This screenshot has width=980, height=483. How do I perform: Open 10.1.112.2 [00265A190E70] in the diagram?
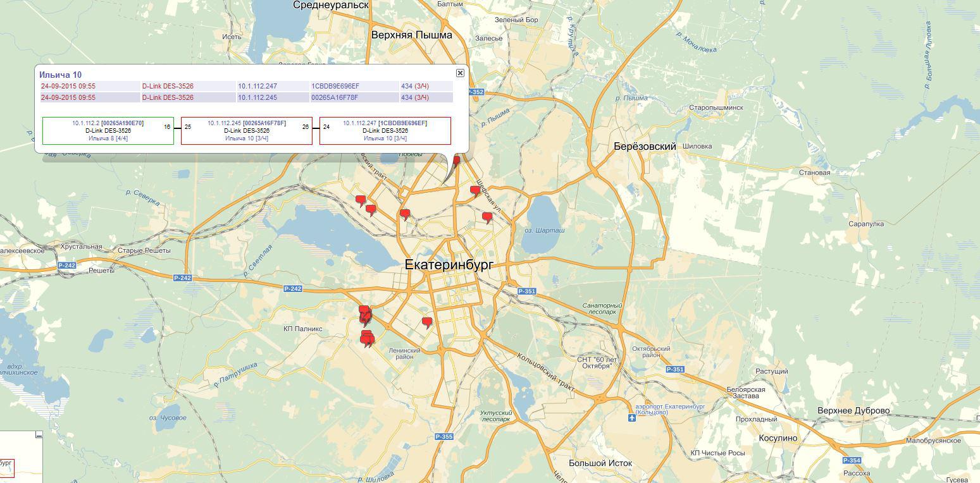click(108, 123)
